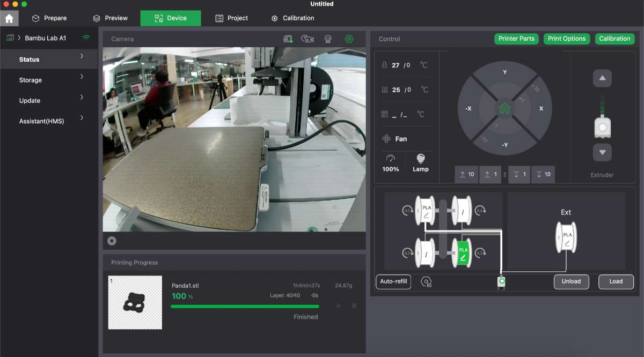Screen dimensions: 644x357
Task: Open camera settings hexagon icon
Action: (x=349, y=39)
